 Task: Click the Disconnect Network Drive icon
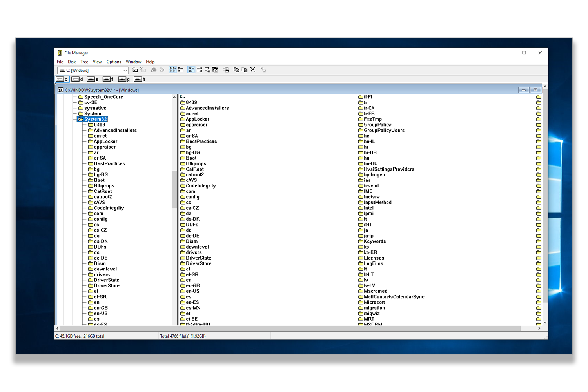point(143,69)
